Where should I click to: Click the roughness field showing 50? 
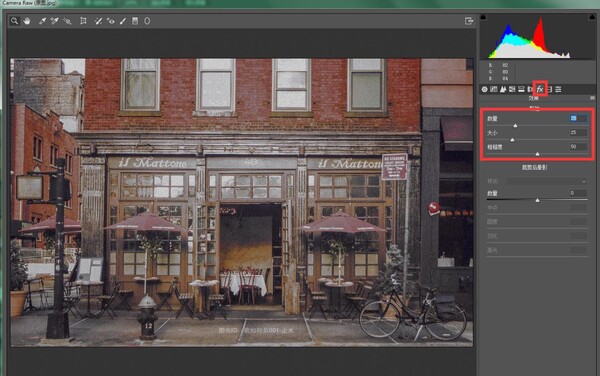[578, 146]
